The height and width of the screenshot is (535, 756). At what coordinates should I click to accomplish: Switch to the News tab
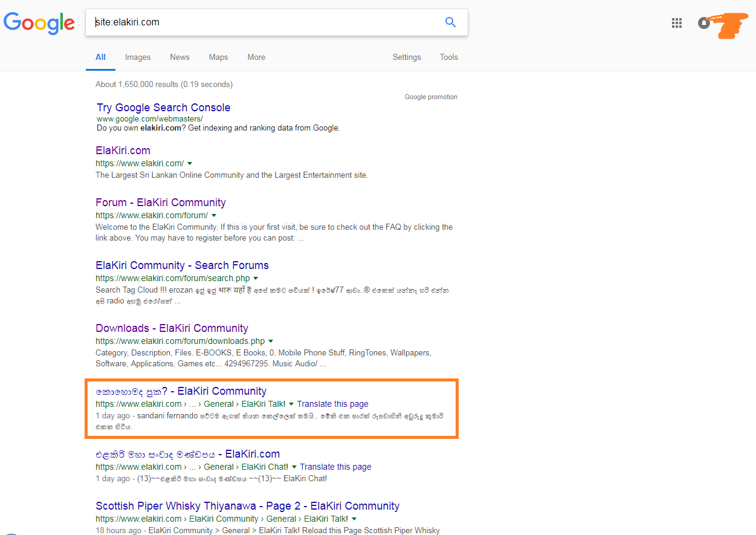coord(179,57)
